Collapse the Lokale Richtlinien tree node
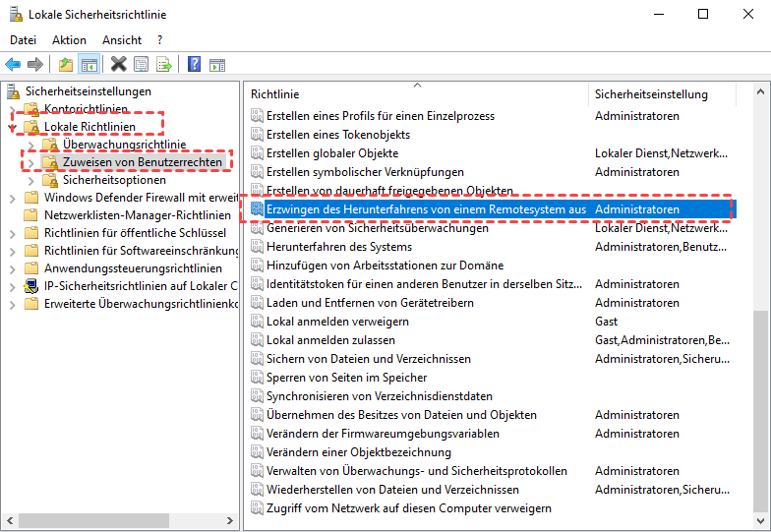 click(13, 128)
